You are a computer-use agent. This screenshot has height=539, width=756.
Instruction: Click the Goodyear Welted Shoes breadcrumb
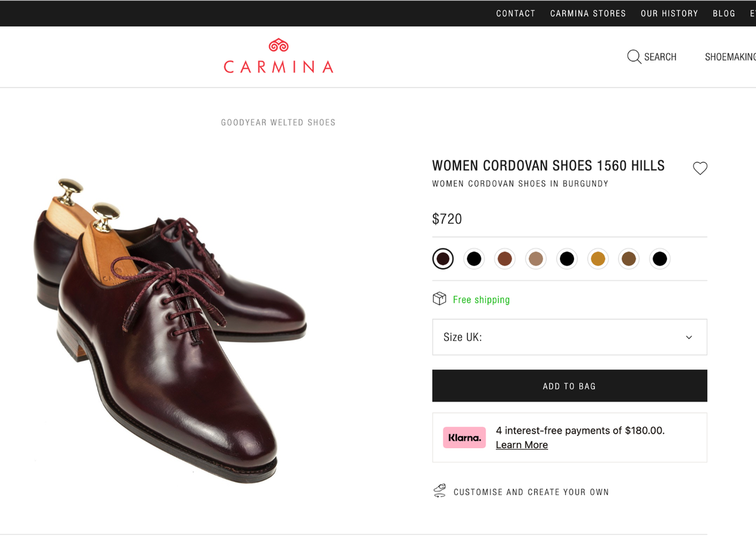click(x=278, y=122)
